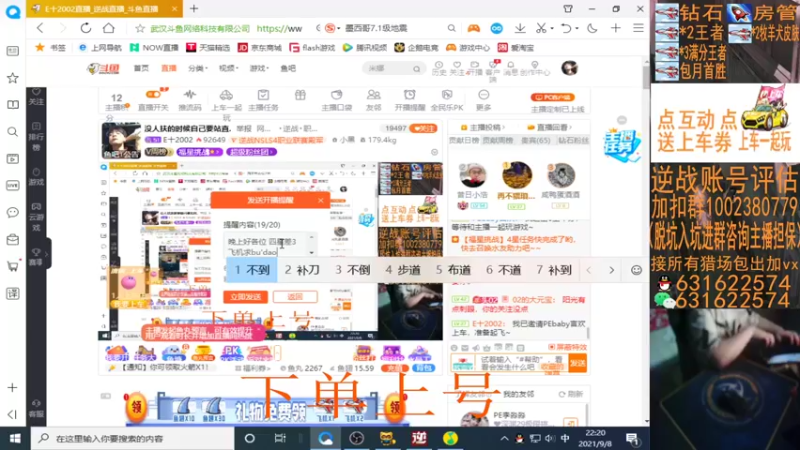
Task: Switch to the 我的友邻 tab
Action: (518, 394)
